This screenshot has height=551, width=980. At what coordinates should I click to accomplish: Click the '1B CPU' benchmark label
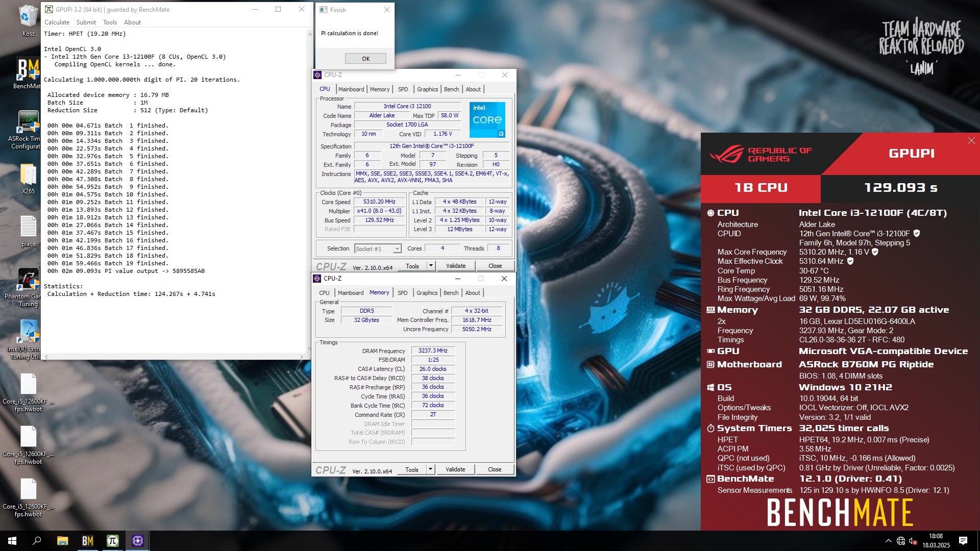coord(761,188)
